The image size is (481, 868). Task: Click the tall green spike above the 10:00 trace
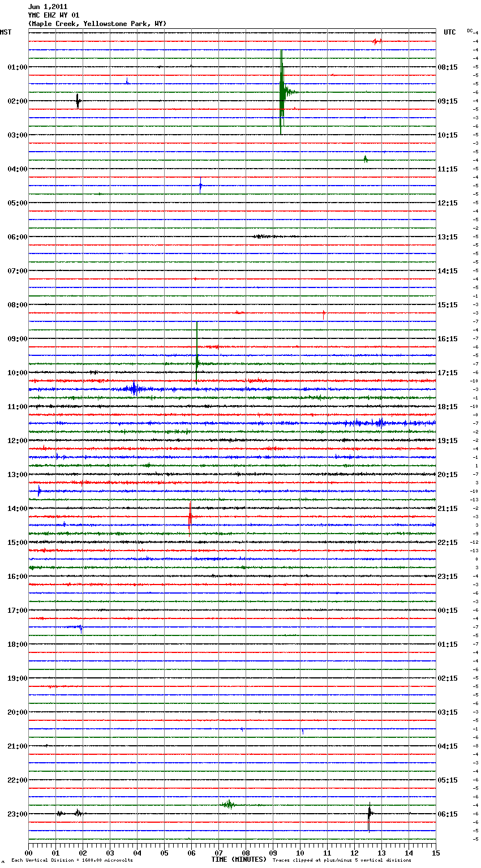pyautogui.click(x=196, y=354)
